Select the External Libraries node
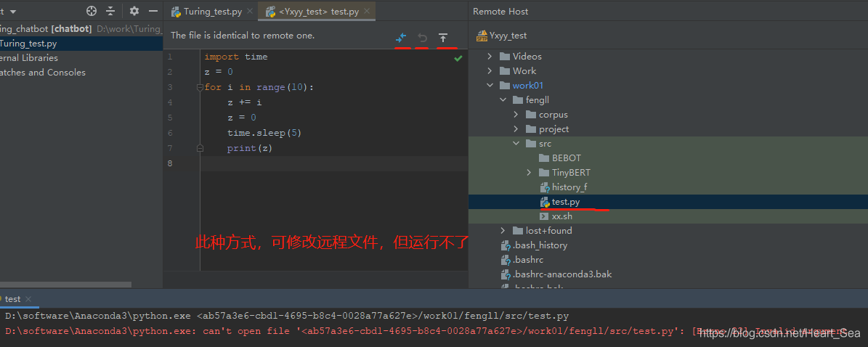 coord(29,57)
